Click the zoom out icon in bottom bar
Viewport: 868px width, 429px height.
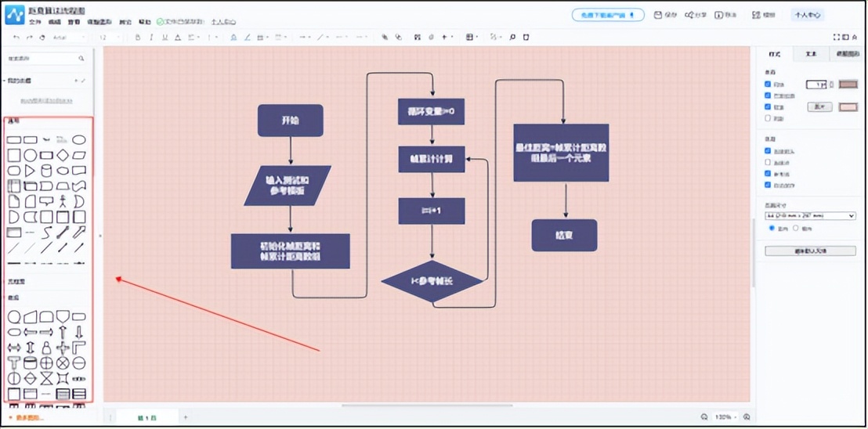tap(704, 416)
